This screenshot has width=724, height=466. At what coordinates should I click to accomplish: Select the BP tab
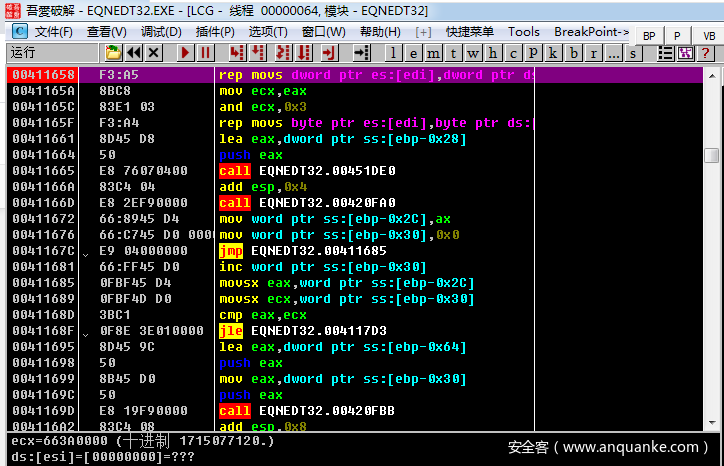(649, 35)
